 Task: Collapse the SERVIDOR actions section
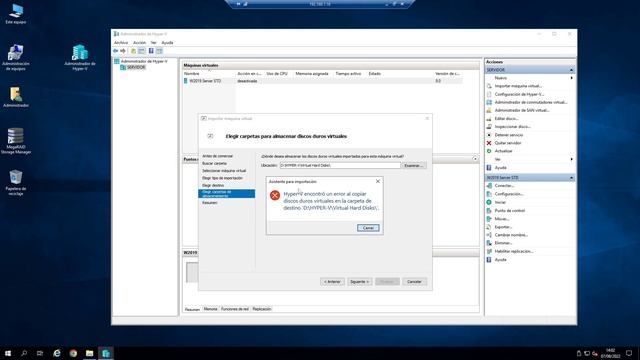pos(571,70)
